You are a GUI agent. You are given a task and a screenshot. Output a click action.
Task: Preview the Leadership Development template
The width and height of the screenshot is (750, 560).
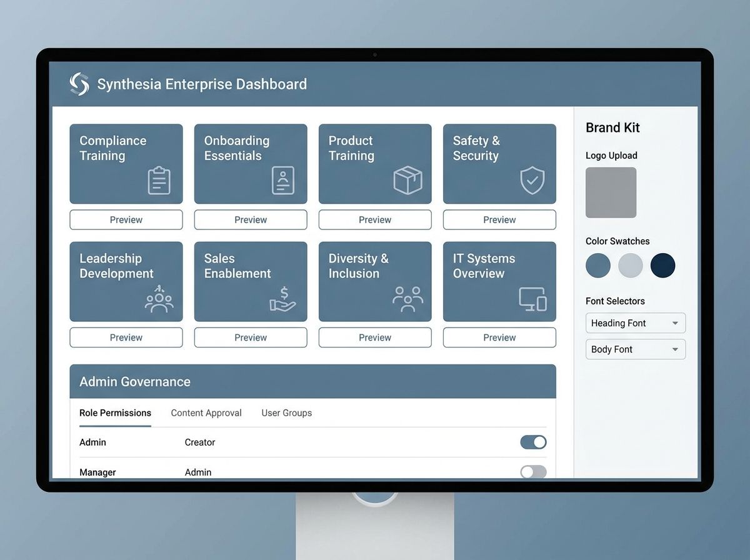point(126,337)
